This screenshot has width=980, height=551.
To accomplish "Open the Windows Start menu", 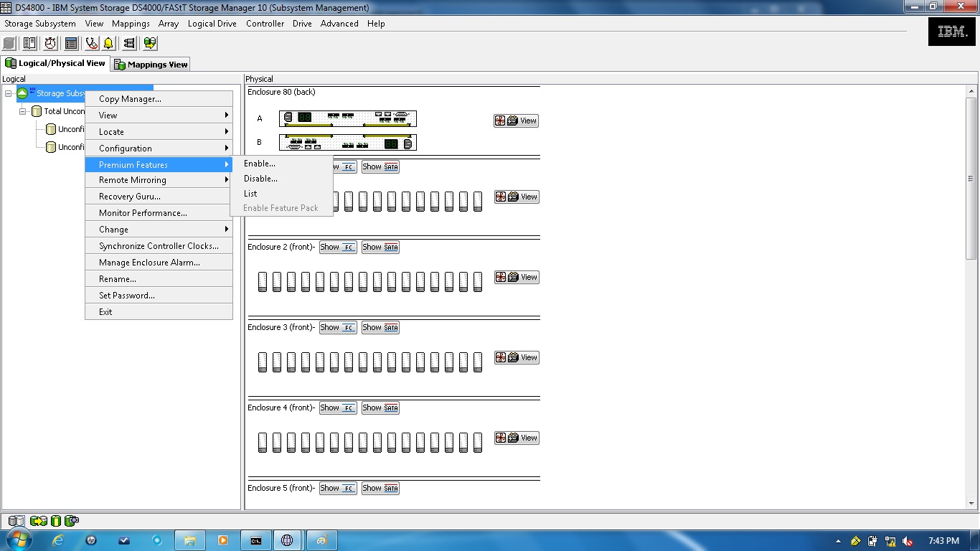I will coord(18,540).
